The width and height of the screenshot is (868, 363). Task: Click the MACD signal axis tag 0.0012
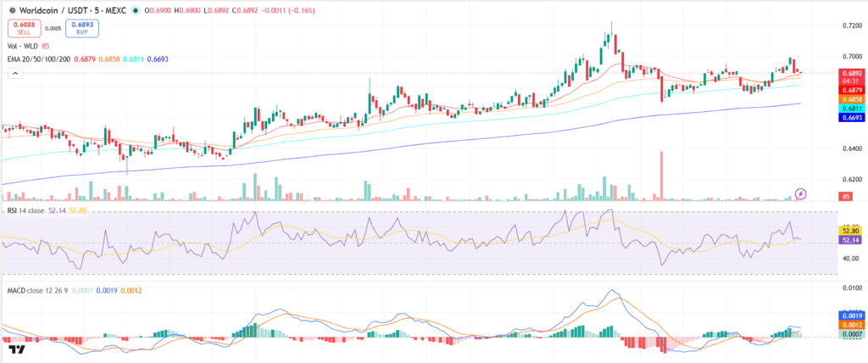pos(852,324)
